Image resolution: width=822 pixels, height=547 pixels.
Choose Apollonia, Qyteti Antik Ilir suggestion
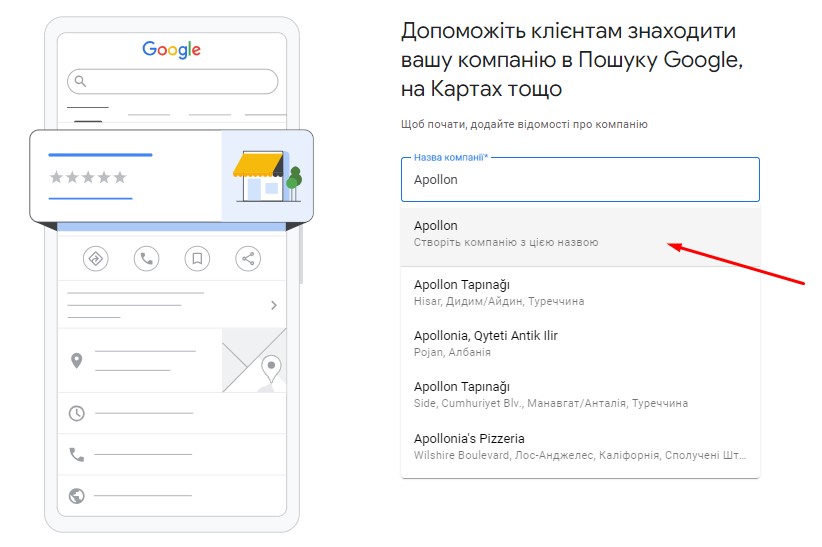tap(580, 344)
